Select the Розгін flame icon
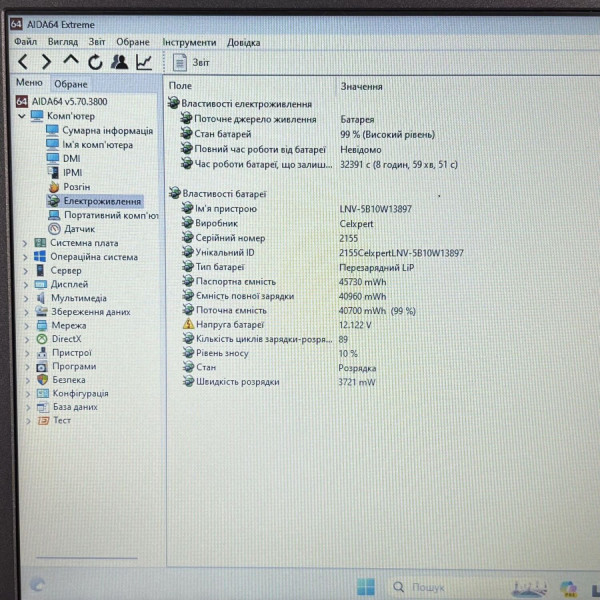The height and width of the screenshot is (600, 600). (x=54, y=187)
